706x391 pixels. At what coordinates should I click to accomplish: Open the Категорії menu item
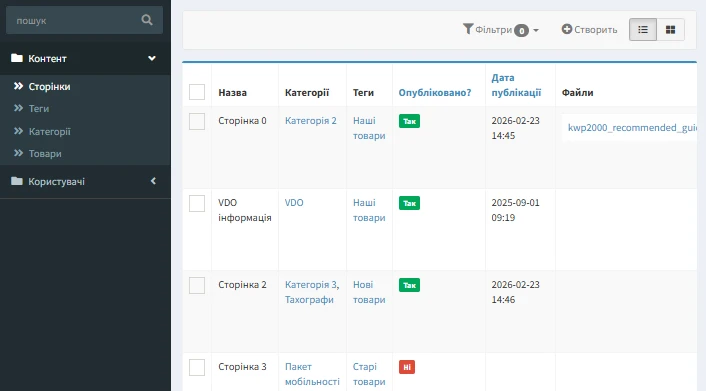tap(50, 132)
